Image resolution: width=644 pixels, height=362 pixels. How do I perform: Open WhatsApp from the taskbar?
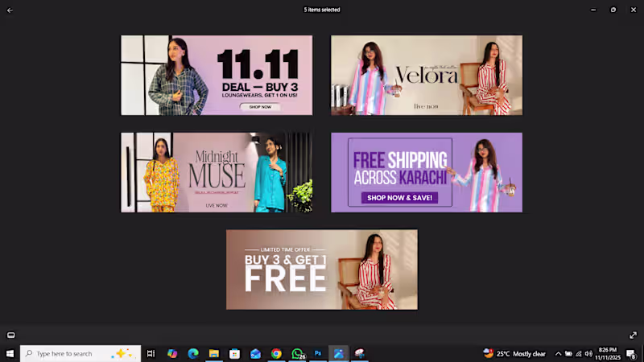[x=298, y=353]
